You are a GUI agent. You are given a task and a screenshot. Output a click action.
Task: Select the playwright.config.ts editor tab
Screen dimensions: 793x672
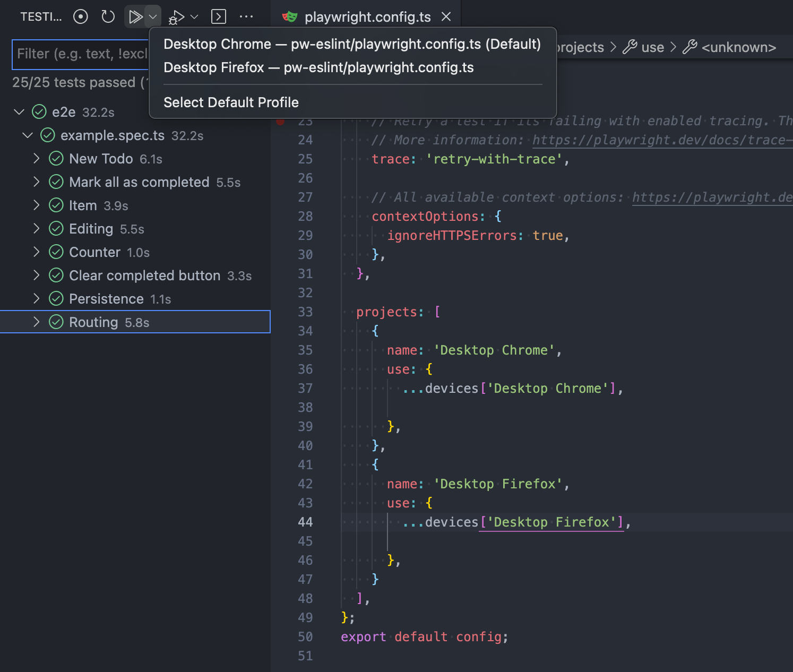367,17
